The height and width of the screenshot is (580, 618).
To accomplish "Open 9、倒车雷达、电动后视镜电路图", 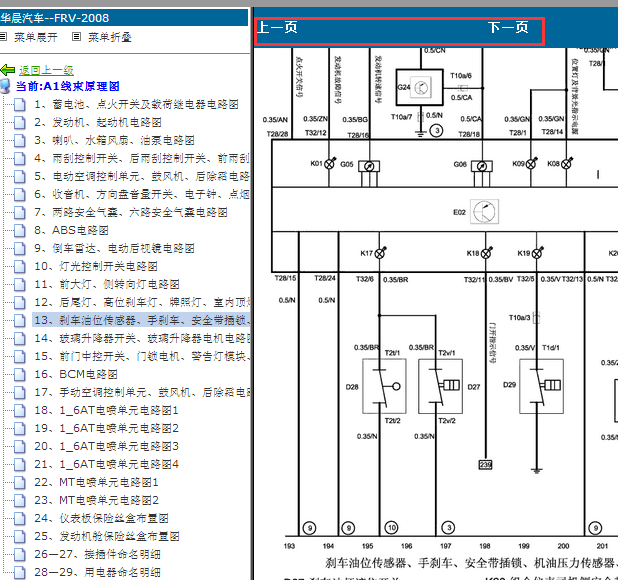I will pos(114,249).
